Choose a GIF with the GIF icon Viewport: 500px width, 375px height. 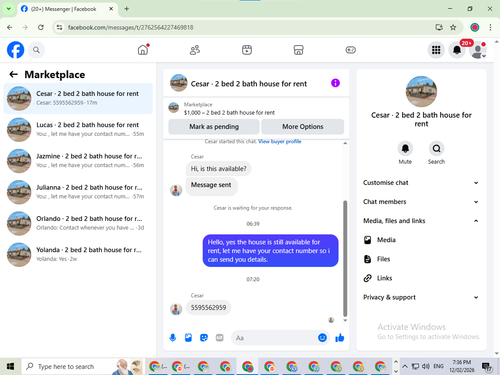(219, 338)
